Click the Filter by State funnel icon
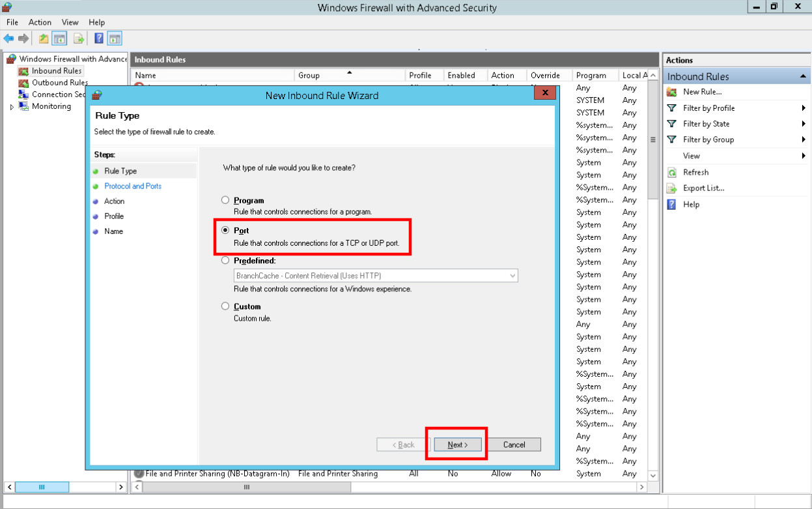Screen dimensions: 812x509 pos(672,124)
